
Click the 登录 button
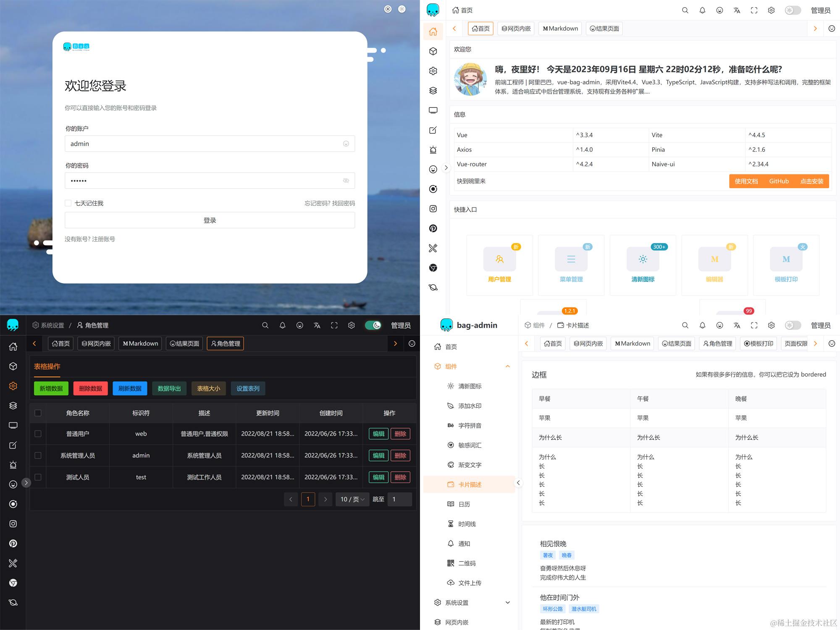(x=210, y=220)
